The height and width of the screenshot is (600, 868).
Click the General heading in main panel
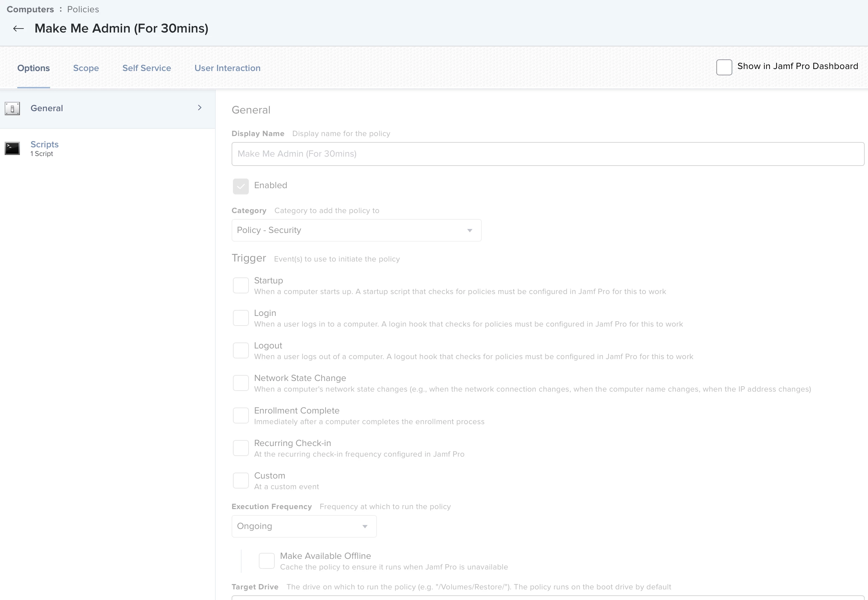[251, 110]
